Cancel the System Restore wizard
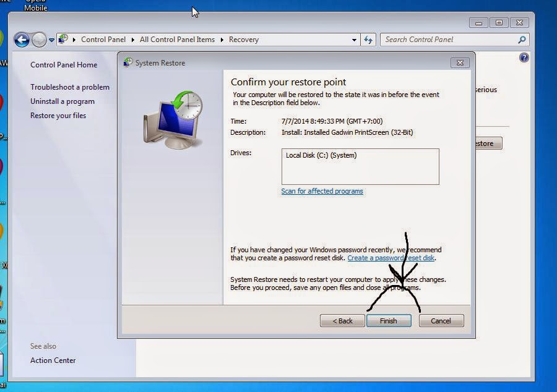 [x=441, y=320]
